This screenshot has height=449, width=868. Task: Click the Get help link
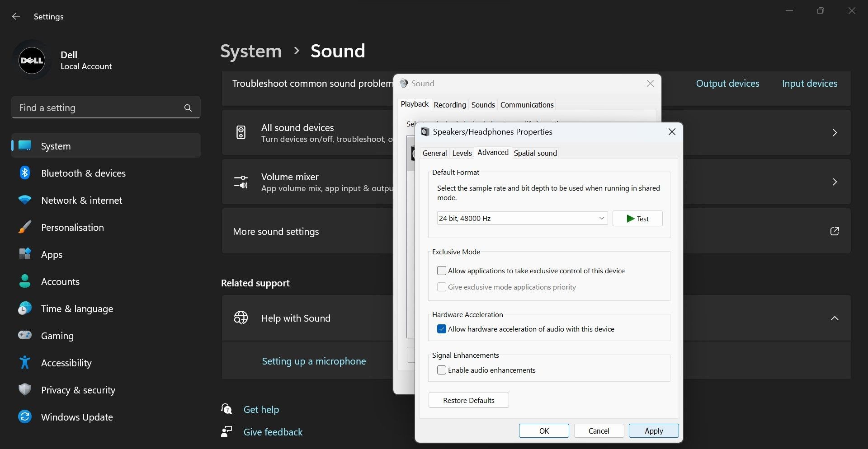click(261, 409)
